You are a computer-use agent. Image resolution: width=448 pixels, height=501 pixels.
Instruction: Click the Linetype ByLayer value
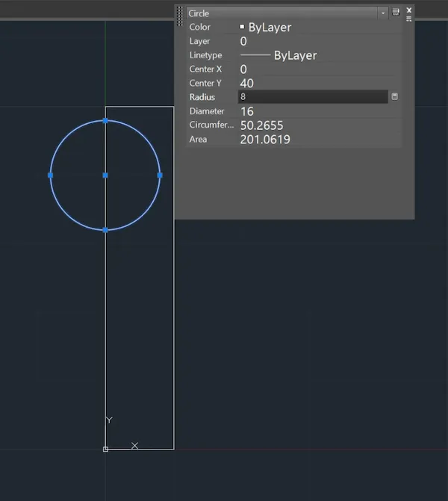295,56
